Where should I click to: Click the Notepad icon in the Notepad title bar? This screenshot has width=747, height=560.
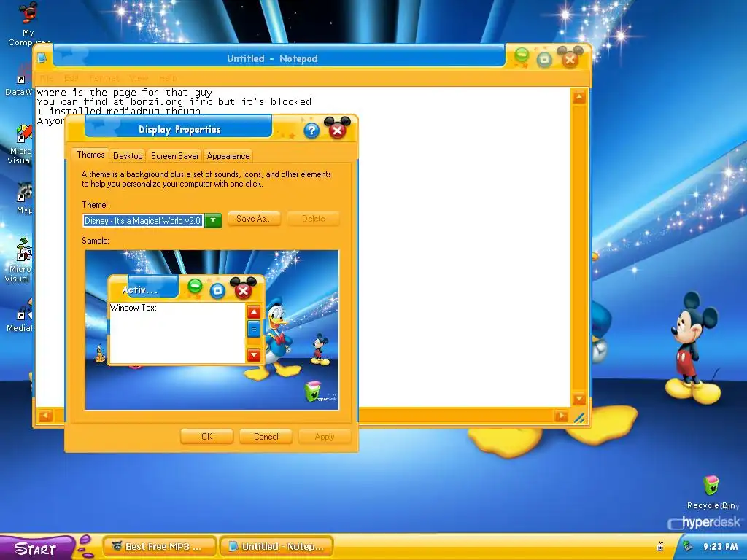tap(42, 58)
